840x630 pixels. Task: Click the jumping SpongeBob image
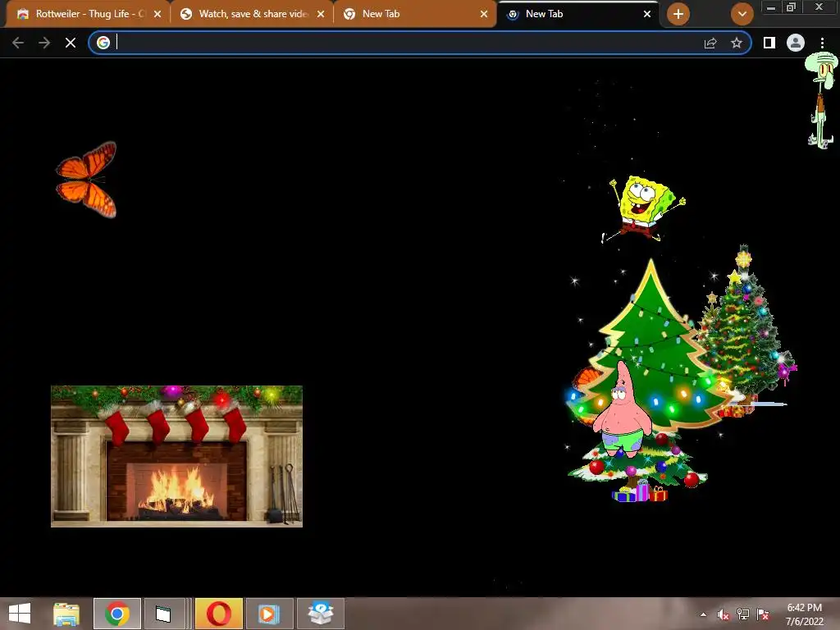(644, 209)
